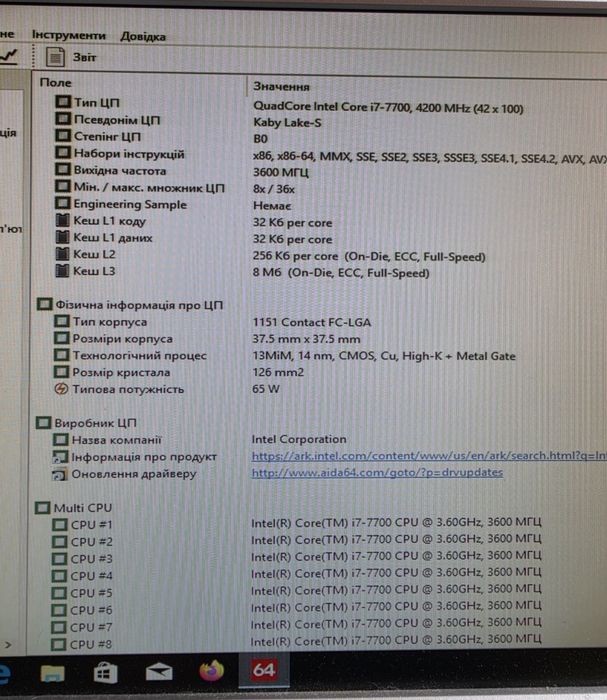Select the 37.5 mm x 37.5 mm value

(306, 339)
